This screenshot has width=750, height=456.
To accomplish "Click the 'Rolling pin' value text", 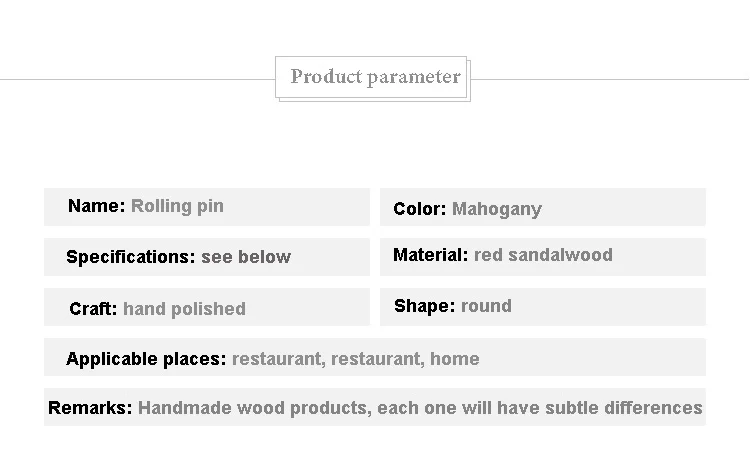I will pyautogui.click(x=177, y=206).
